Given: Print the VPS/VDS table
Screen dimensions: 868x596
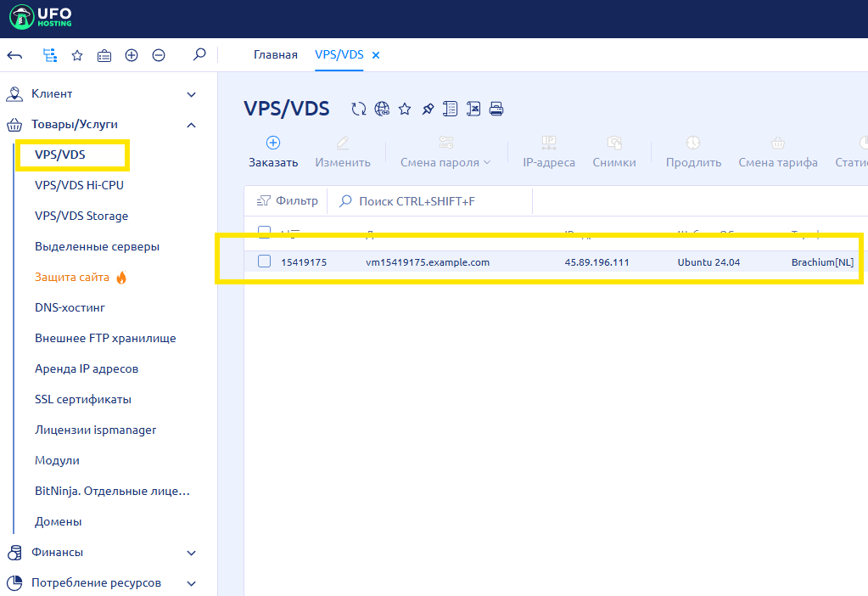Looking at the screenshot, I should 496,109.
